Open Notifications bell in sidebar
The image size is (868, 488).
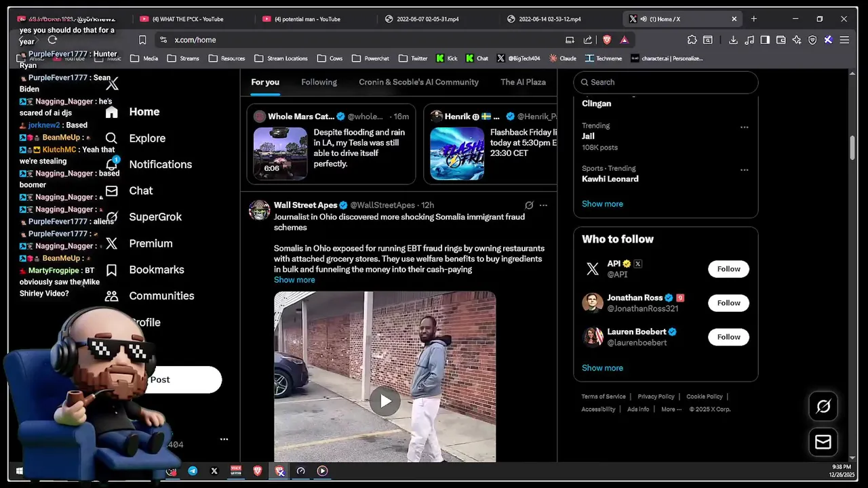point(112,164)
